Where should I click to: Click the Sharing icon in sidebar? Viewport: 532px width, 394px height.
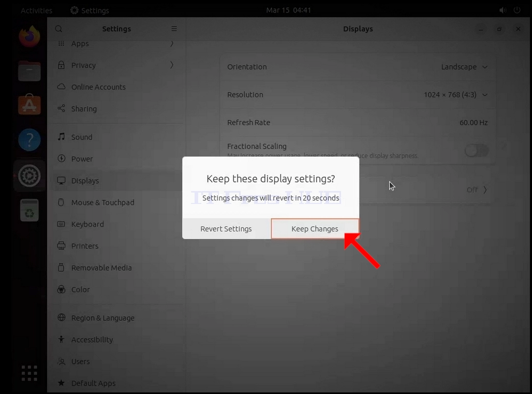tap(61, 108)
